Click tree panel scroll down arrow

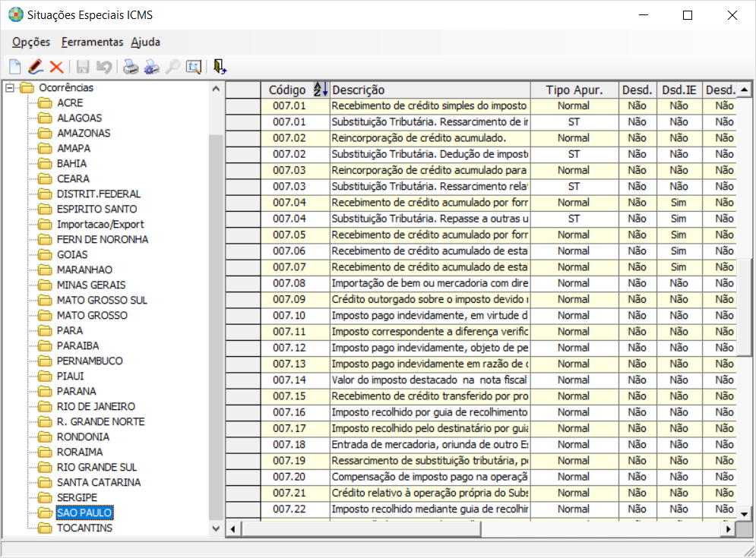(x=216, y=528)
